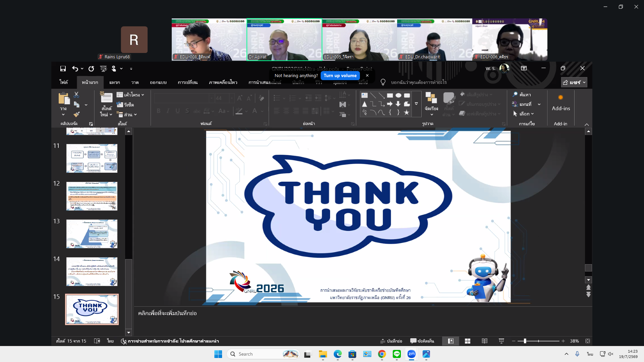This screenshot has width=644, height=362.
Task: Open the LINE app from taskbar
Action: [x=397, y=354]
